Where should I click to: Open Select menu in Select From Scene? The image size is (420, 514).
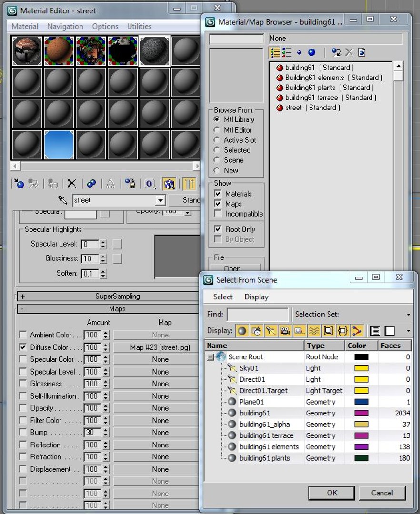tap(223, 297)
